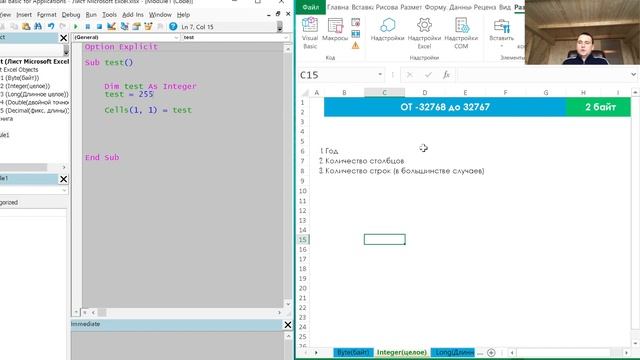Switch to Byte(байт) sheet tab

tap(353, 352)
